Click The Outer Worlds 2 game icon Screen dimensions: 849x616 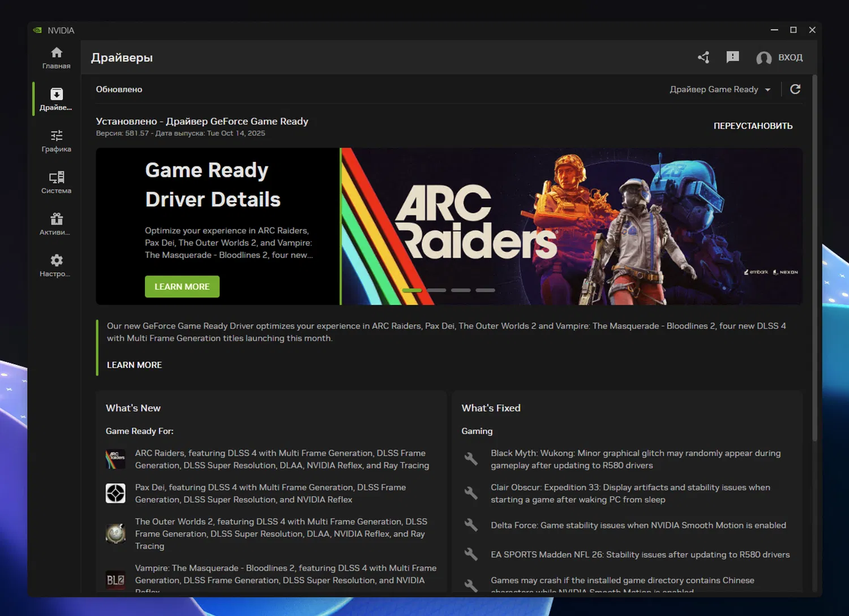click(115, 533)
